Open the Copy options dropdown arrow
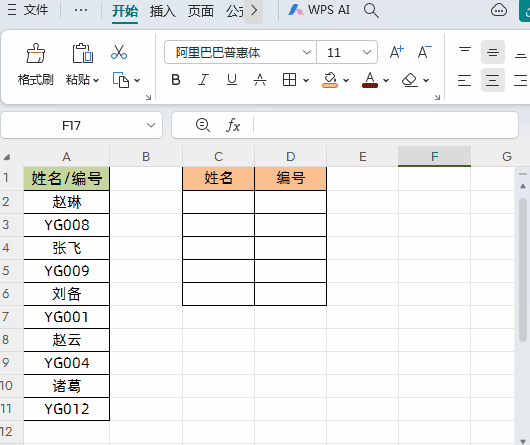The height and width of the screenshot is (445, 530). [x=137, y=80]
